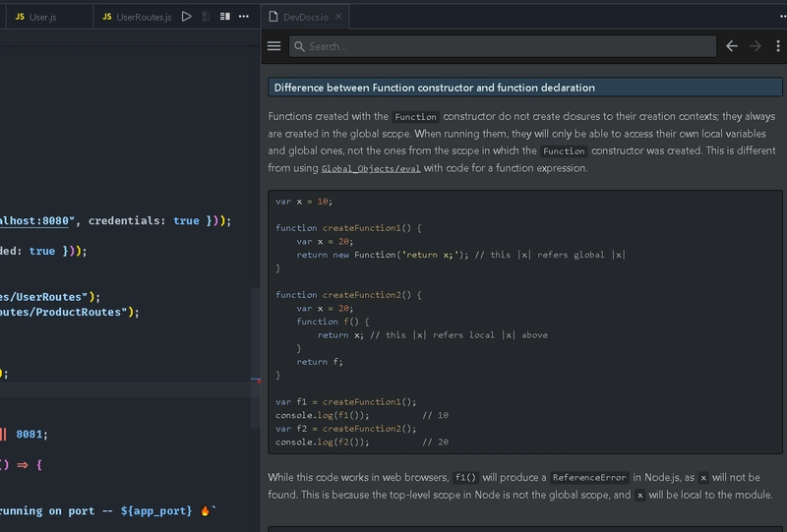The image size is (787, 532).
Task: Click the localhost:8080 URL in code
Action: tap(34, 221)
